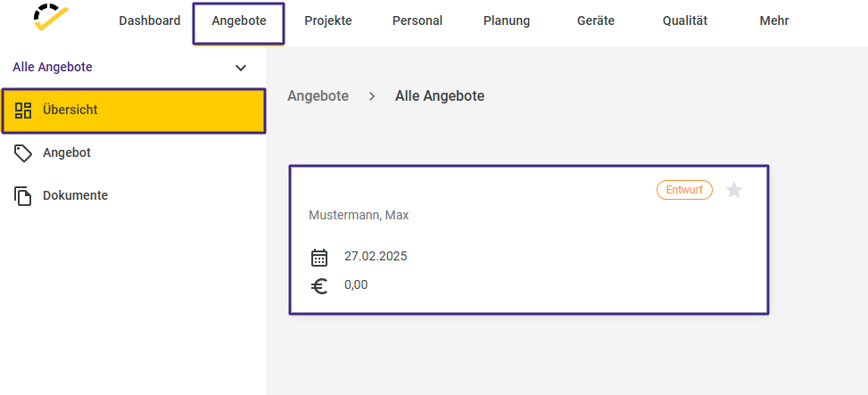Open the Mehr menu

pyautogui.click(x=773, y=21)
